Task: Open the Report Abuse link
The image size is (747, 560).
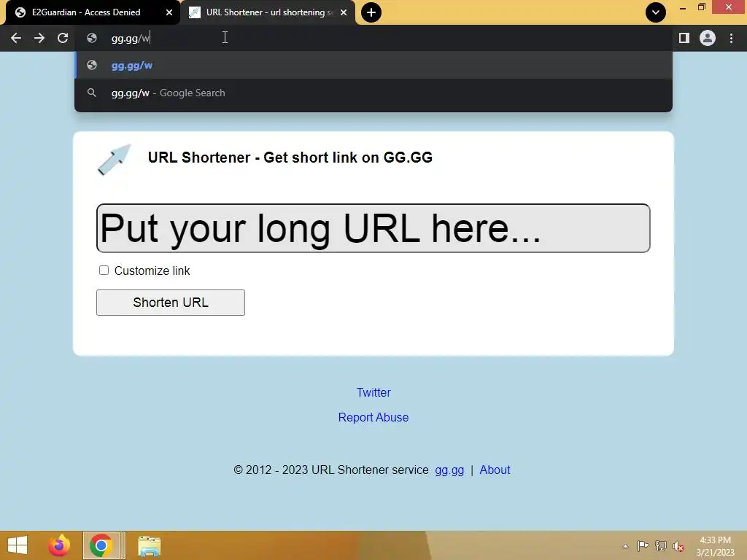Action: [373, 417]
